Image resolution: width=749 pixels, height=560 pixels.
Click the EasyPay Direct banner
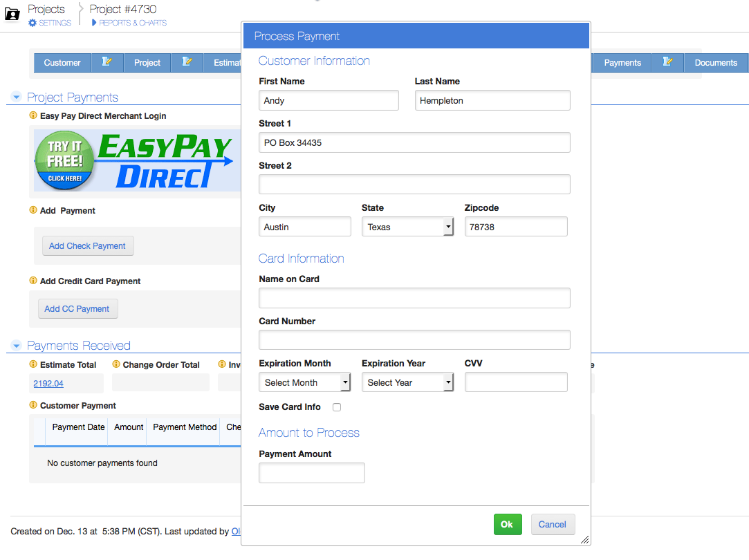tap(137, 160)
